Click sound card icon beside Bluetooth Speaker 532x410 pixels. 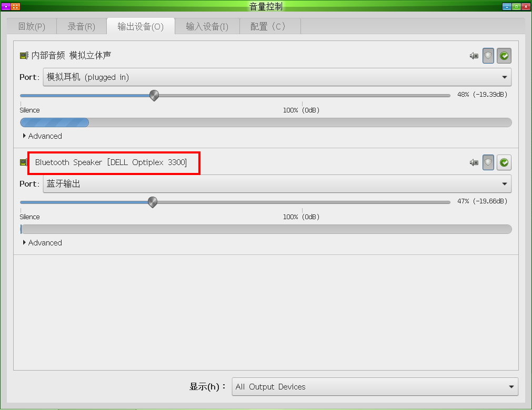point(23,162)
